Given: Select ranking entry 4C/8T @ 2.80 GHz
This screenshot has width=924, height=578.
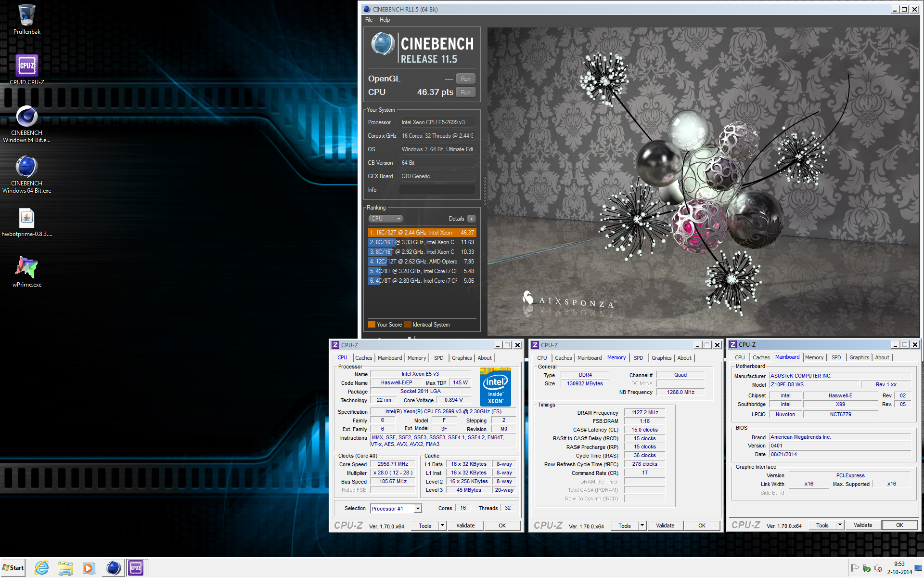Looking at the screenshot, I should [422, 281].
